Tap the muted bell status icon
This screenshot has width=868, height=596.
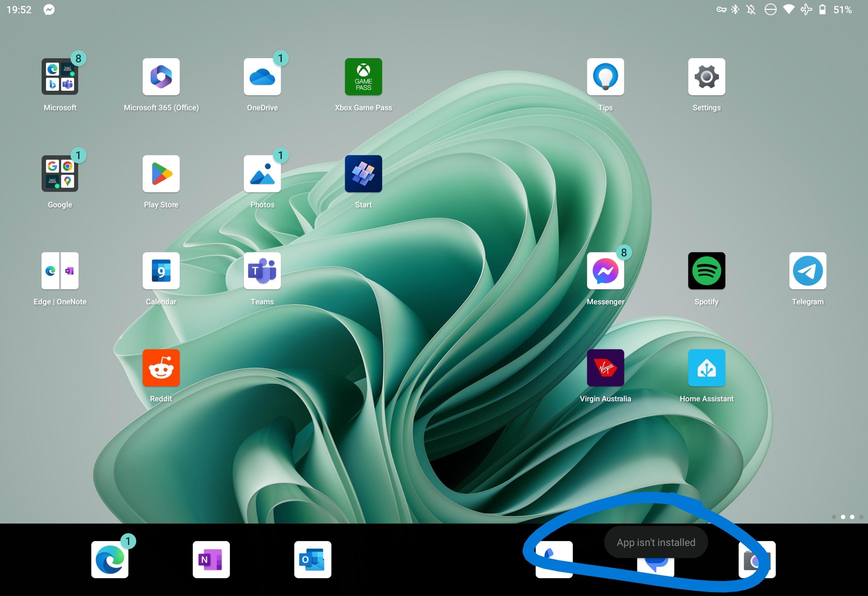pos(751,10)
